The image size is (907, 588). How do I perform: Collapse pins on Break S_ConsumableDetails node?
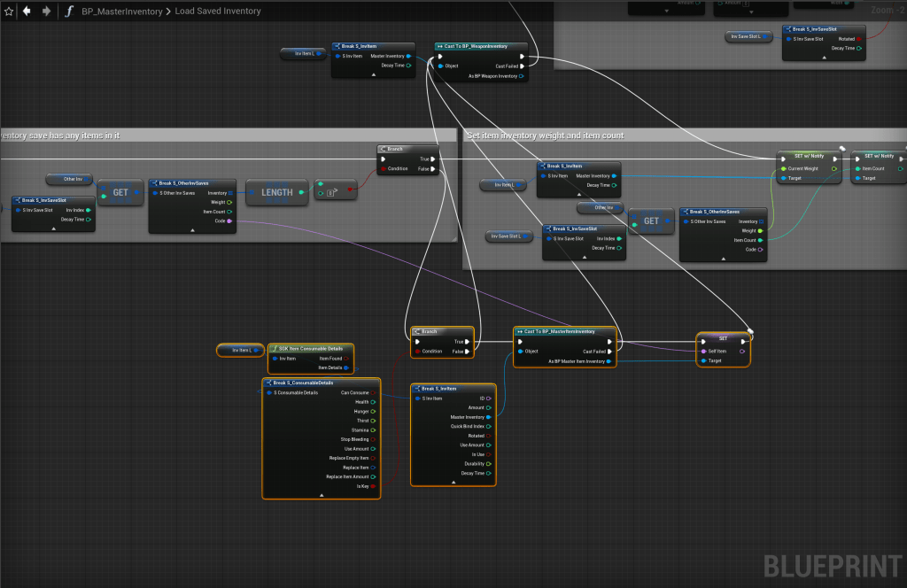321,495
